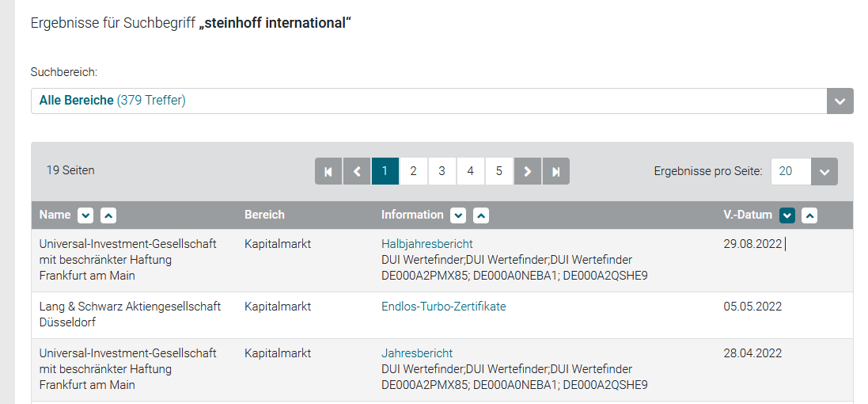Select page 3 in pagination

[x=442, y=171]
